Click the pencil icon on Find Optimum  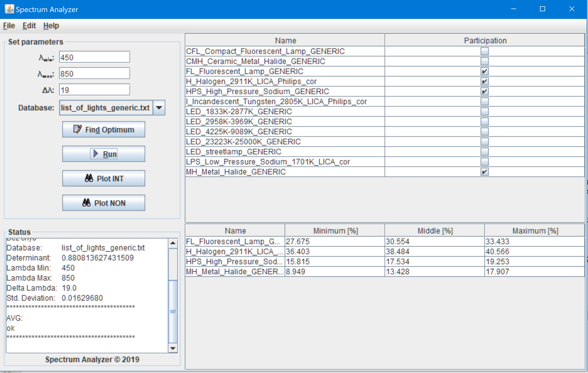click(x=77, y=129)
